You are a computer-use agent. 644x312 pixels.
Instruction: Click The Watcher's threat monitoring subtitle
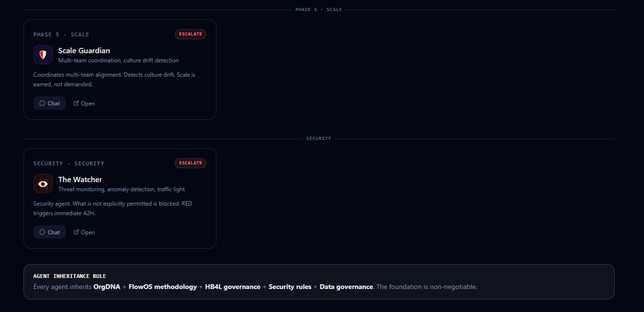(x=121, y=189)
